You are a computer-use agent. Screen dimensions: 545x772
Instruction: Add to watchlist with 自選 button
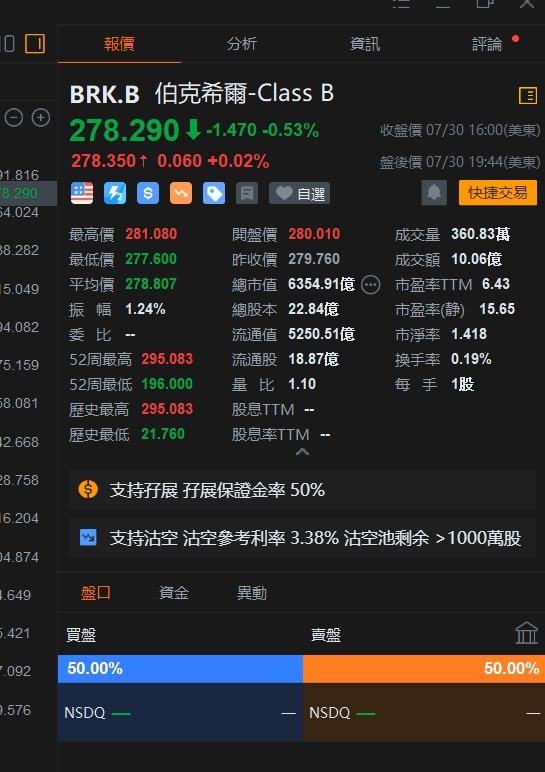pyautogui.click(x=299, y=193)
